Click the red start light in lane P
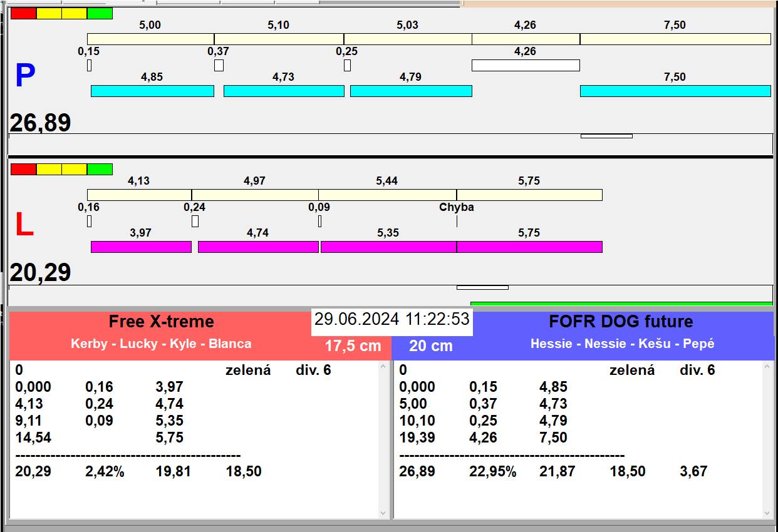The height and width of the screenshot is (532, 778). pos(24,13)
